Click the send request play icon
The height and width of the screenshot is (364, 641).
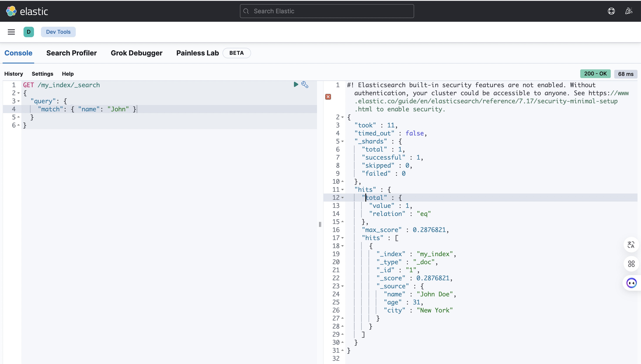pyautogui.click(x=296, y=85)
